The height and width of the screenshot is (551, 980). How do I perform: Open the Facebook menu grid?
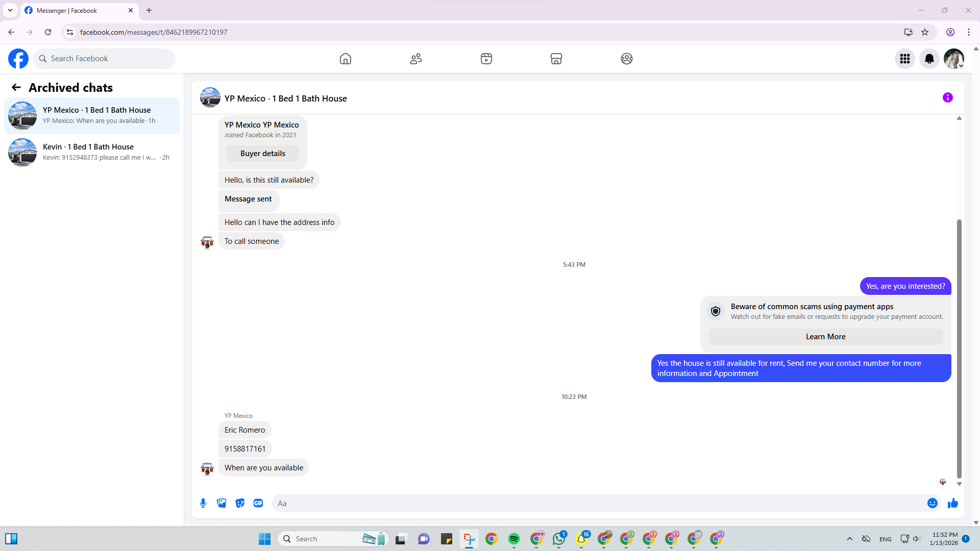[904, 59]
